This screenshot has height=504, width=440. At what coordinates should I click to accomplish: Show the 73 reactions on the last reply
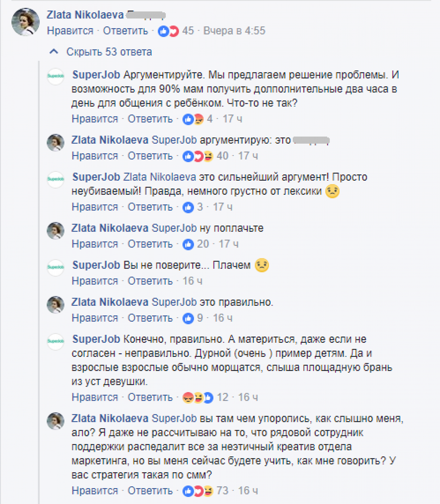click(x=205, y=491)
